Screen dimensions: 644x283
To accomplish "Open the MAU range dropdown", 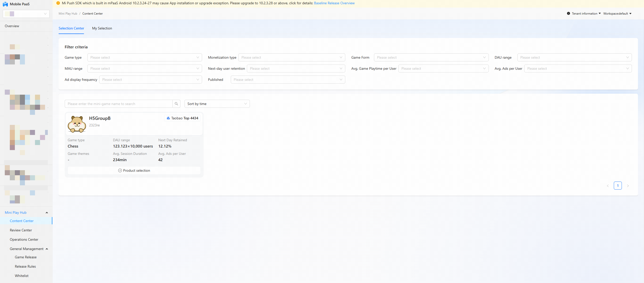I will [144, 68].
